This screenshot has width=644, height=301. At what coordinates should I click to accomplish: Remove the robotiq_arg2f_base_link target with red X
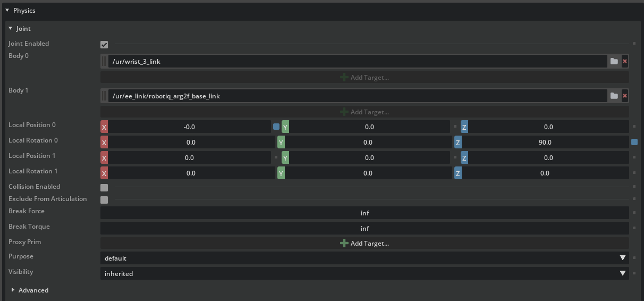[x=625, y=96]
